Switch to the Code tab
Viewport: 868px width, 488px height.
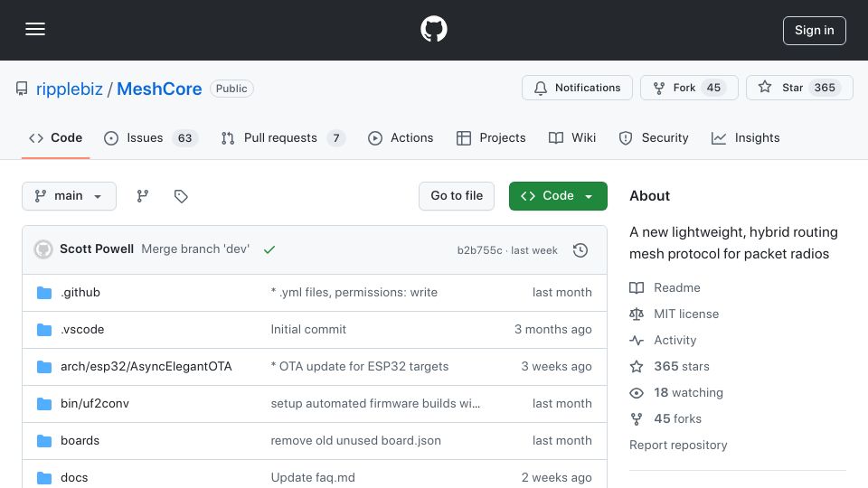[55, 137]
